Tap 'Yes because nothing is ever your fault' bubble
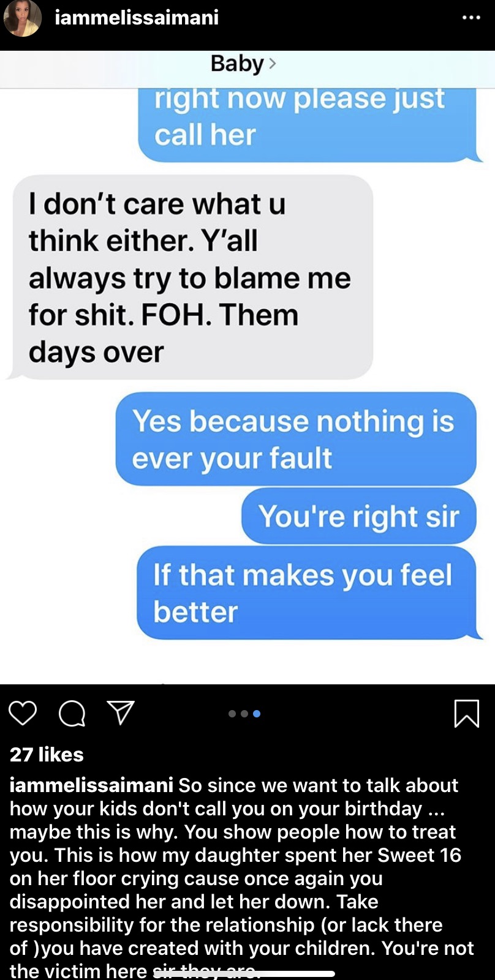Screen dimensions: 495x980 (x=296, y=439)
